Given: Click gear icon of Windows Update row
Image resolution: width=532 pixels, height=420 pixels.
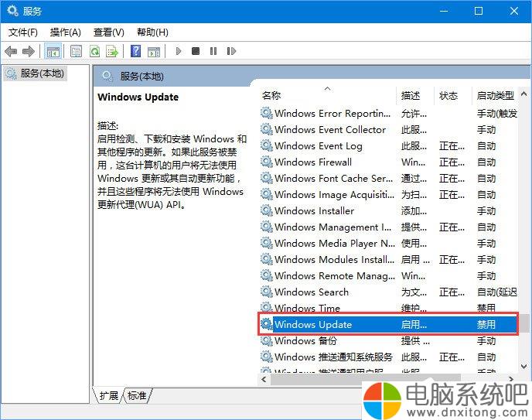Looking at the screenshot, I should coord(267,324).
